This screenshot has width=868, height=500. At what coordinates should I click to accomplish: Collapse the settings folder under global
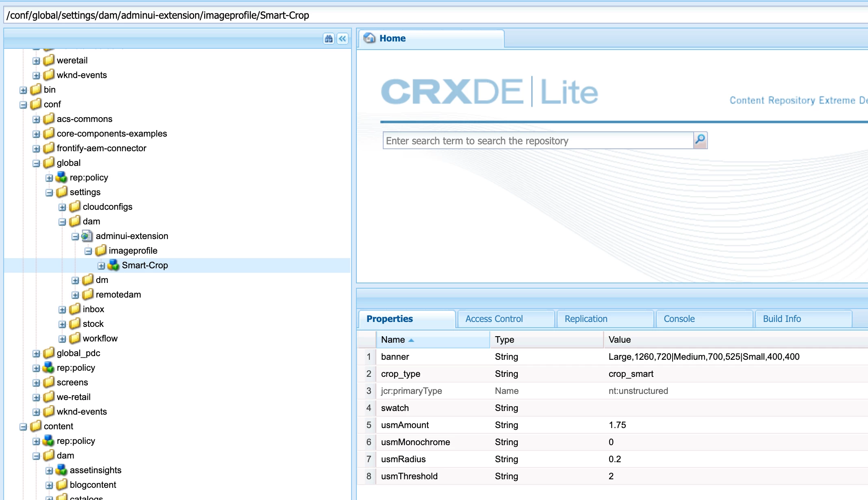pyautogui.click(x=49, y=193)
